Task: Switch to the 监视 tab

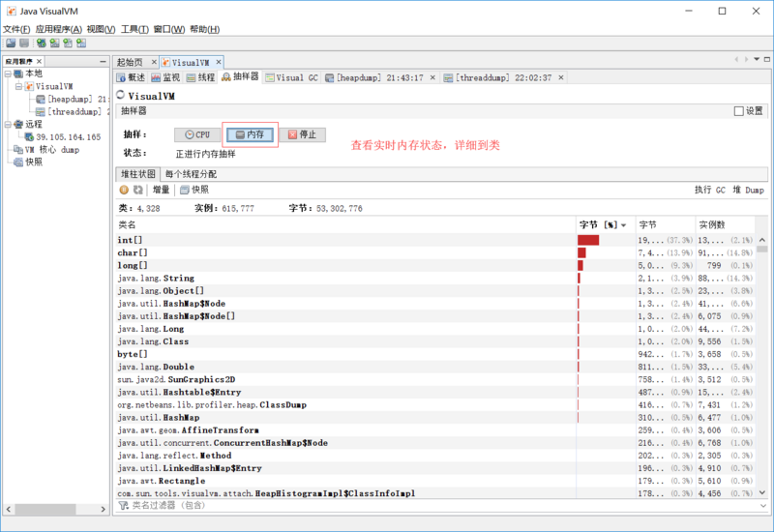Action: coord(165,77)
